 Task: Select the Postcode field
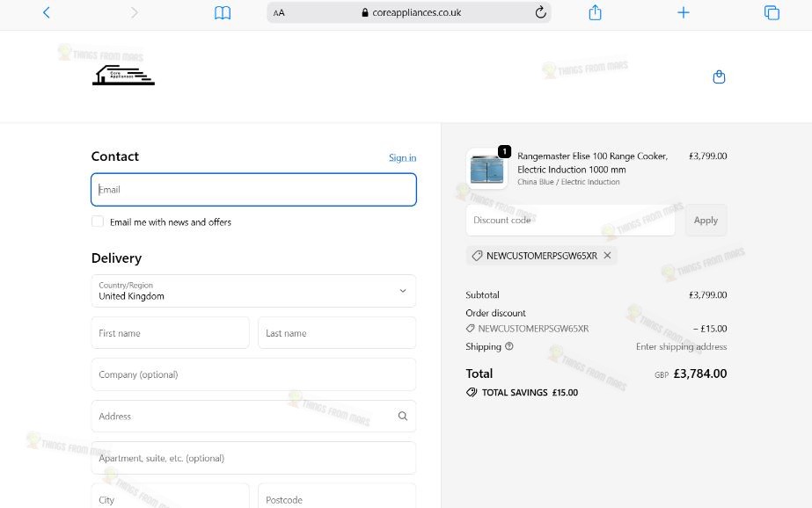337,497
